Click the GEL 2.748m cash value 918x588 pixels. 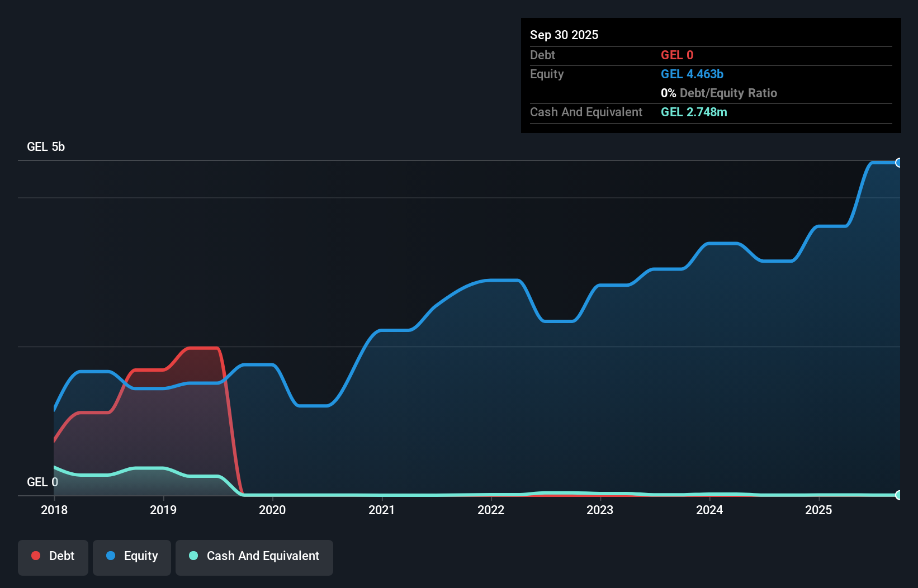694,112
